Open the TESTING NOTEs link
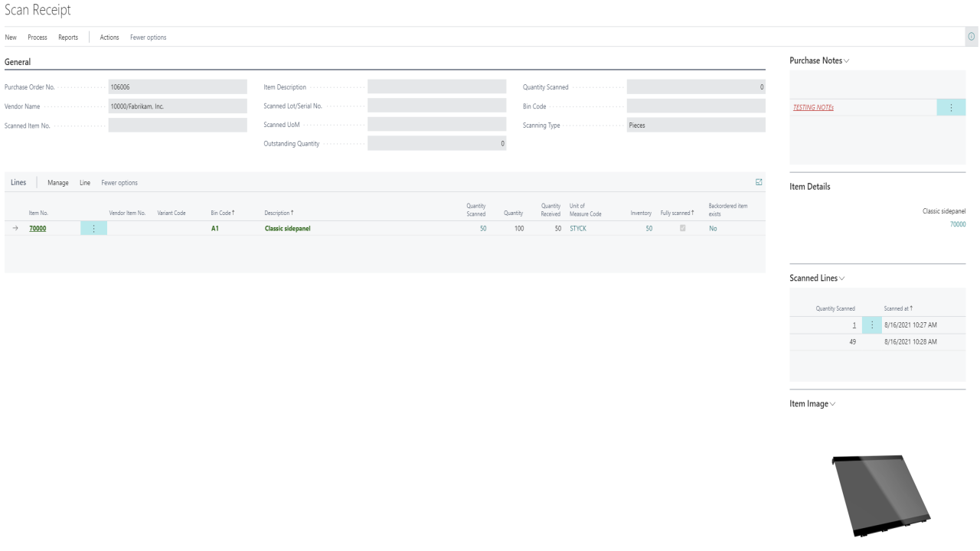980x551 pixels. click(813, 108)
